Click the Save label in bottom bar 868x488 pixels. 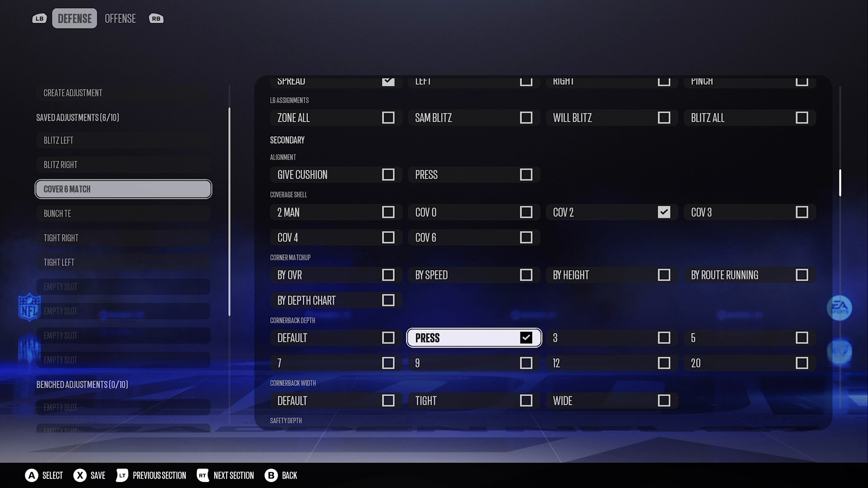98,475
